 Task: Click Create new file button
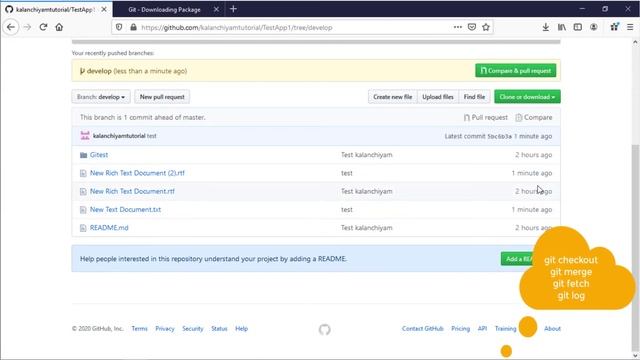pos(392,97)
